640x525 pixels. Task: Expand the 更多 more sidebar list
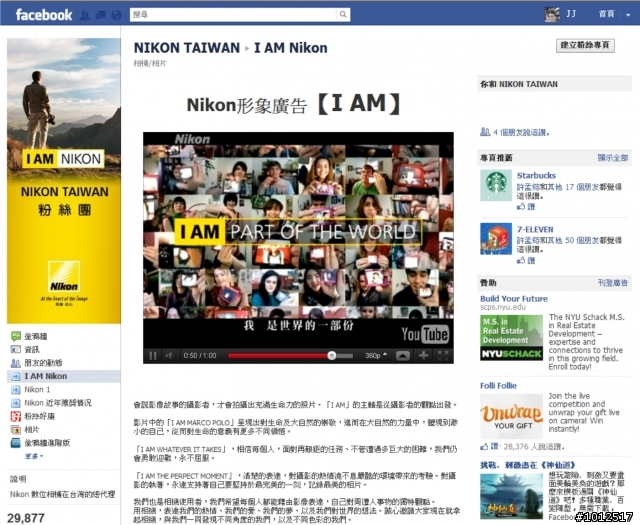[x=34, y=456]
